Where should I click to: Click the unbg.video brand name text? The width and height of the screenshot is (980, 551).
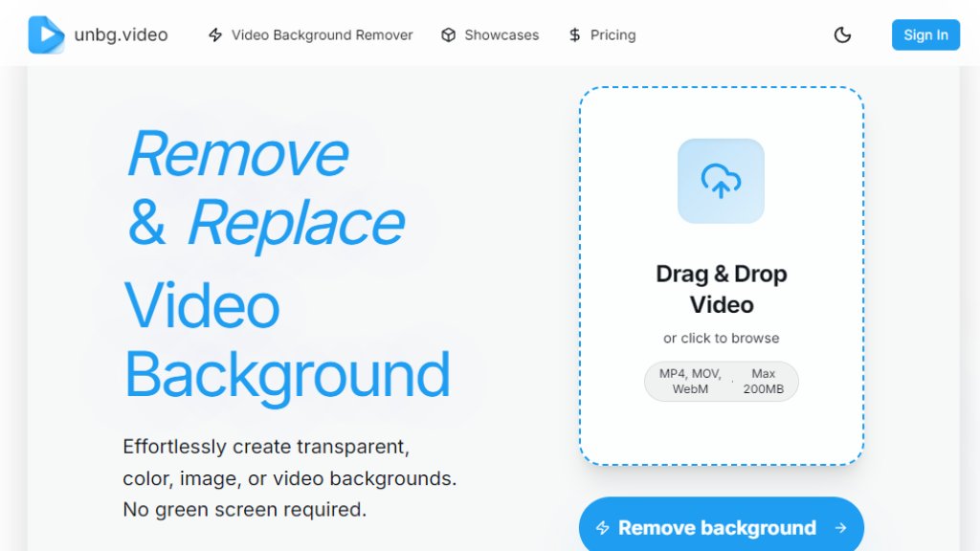pyautogui.click(x=120, y=34)
